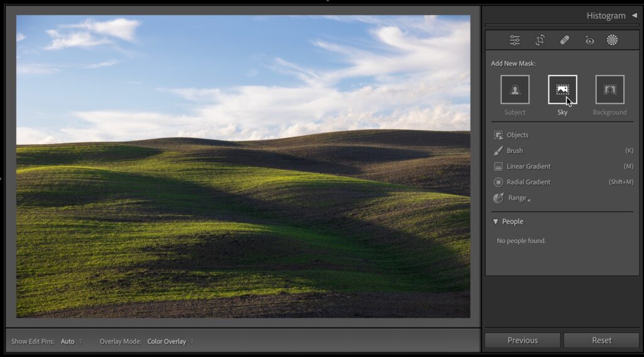Screen dimensions: 644x357
Task: Choose the Healing bandage tool
Action: (x=564, y=40)
